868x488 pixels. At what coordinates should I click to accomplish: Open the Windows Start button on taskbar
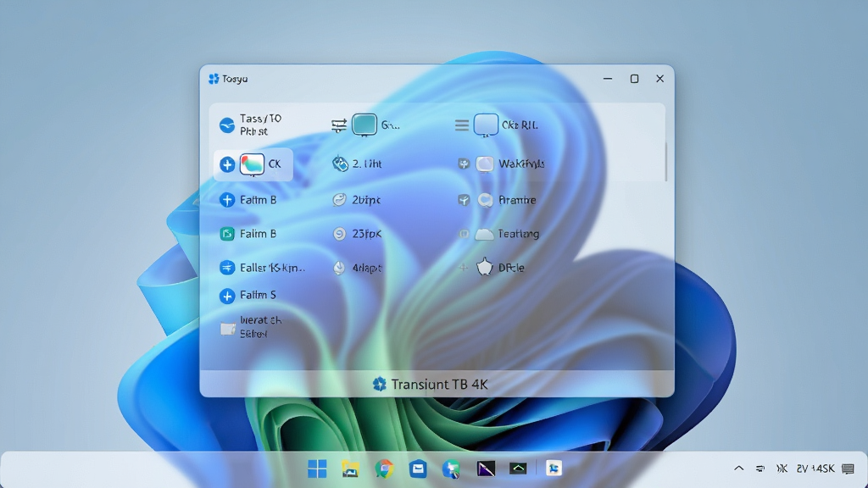(x=317, y=469)
